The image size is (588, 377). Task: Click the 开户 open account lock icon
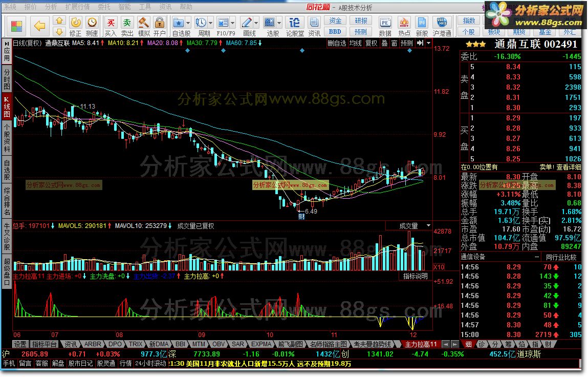(159, 26)
